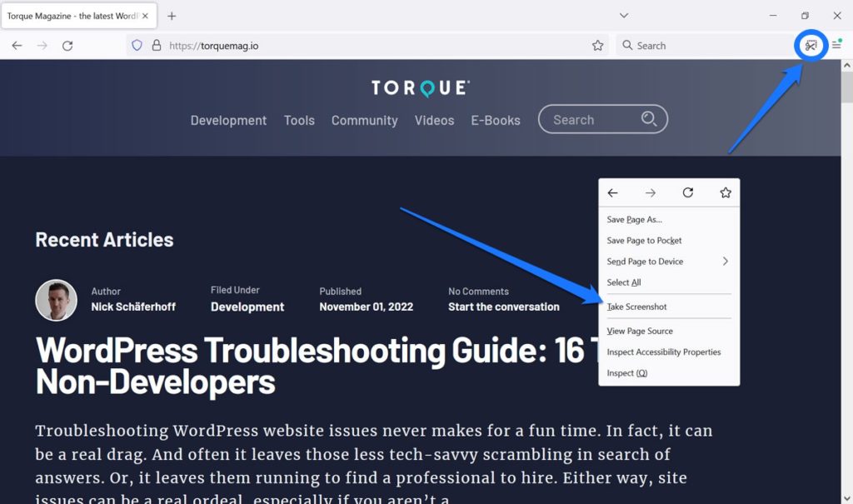Open the shield tracking protection icon
This screenshot has height=504, width=853.
tap(137, 45)
